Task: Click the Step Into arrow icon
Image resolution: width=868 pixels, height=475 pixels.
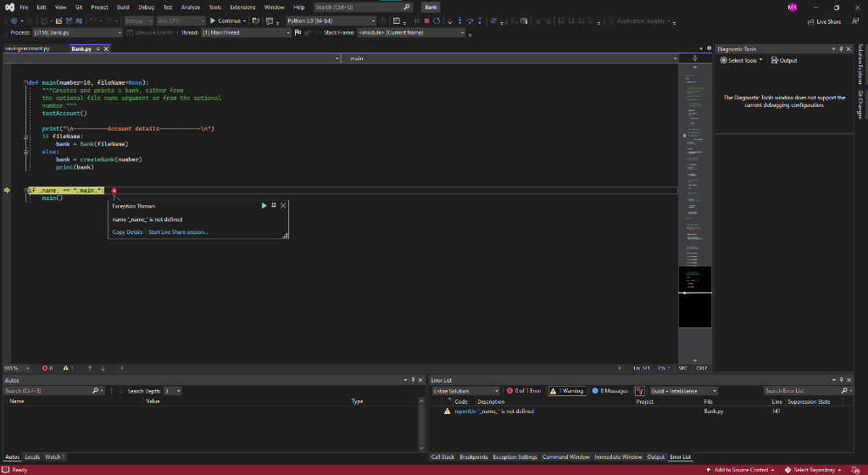Action: [x=460, y=21]
